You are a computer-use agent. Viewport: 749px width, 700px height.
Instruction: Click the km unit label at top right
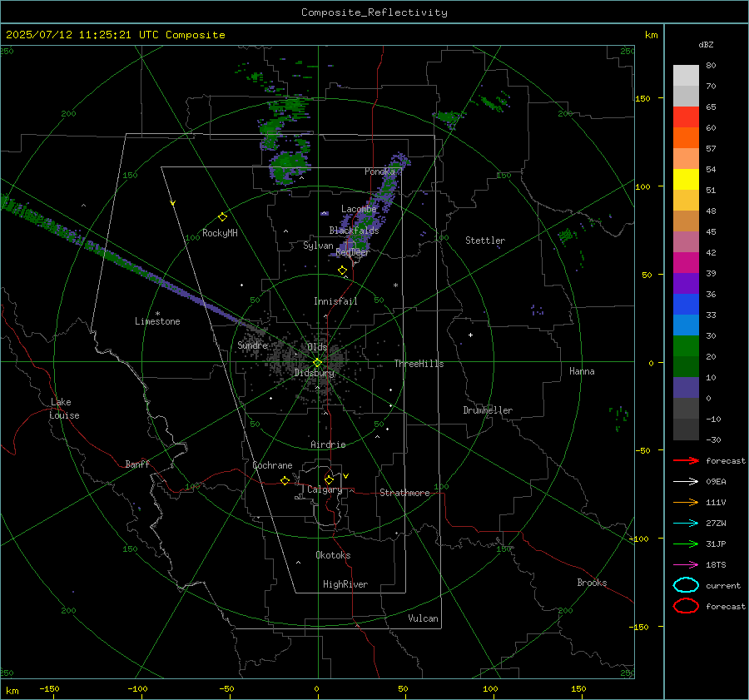[651, 35]
